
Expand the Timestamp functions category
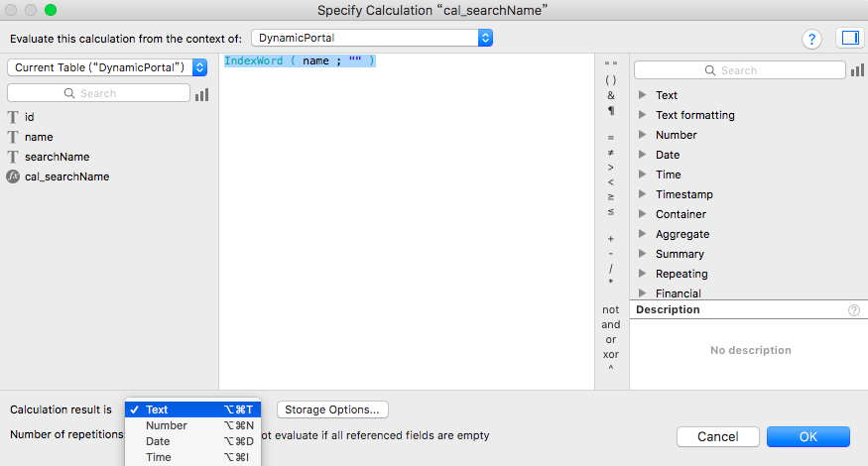[642, 194]
